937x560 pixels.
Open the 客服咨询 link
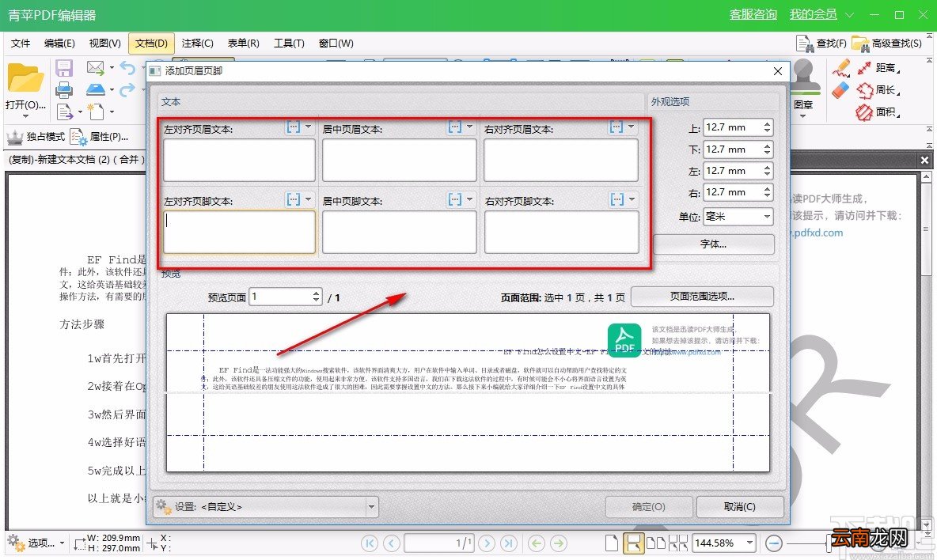click(x=753, y=14)
